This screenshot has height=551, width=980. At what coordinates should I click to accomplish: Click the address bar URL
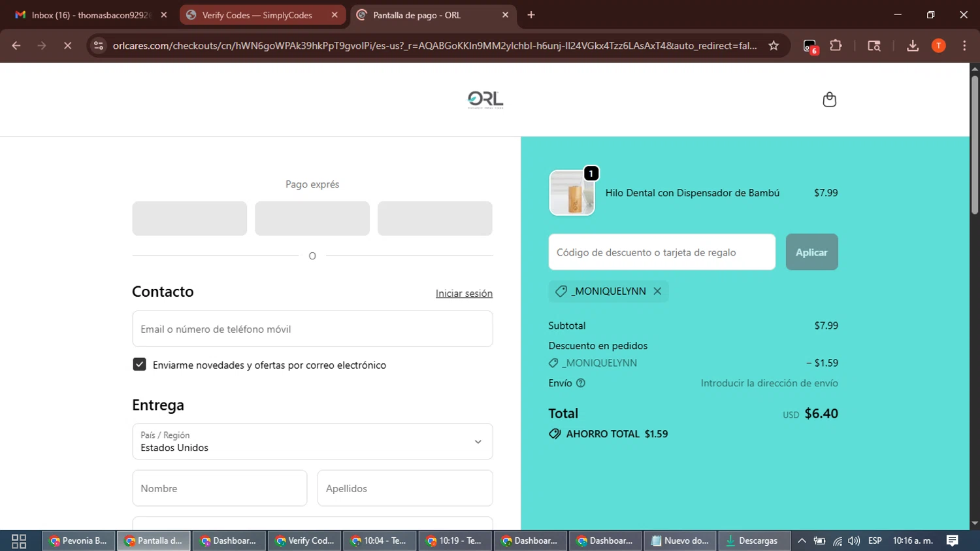pyautogui.click(x=434, y=46)
